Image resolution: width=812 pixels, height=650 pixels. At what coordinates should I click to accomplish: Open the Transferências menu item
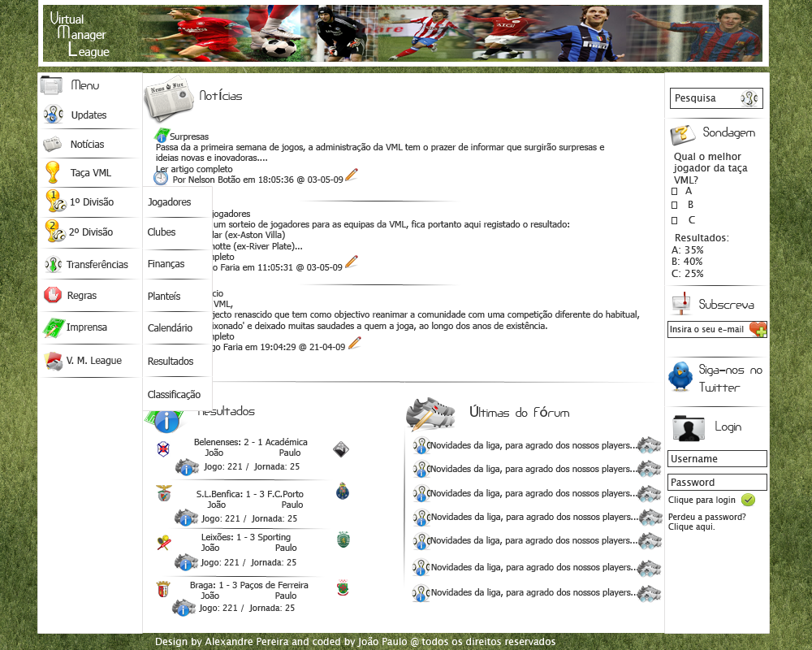coord(97,264)
